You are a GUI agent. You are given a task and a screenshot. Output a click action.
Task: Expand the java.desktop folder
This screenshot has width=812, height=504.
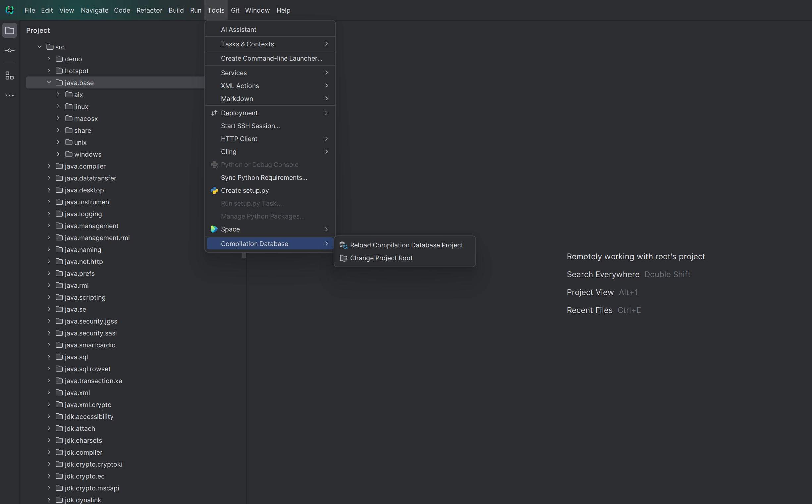[49, 190]
